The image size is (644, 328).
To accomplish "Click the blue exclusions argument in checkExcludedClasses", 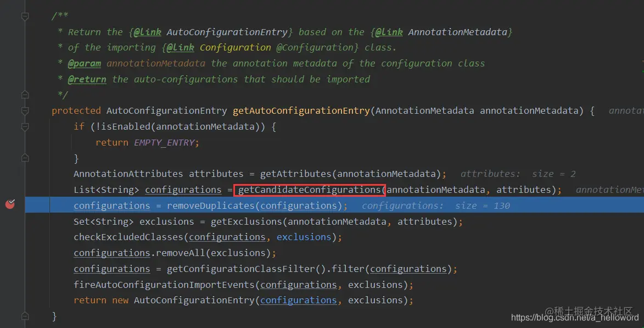I will [x=304, y=237].
